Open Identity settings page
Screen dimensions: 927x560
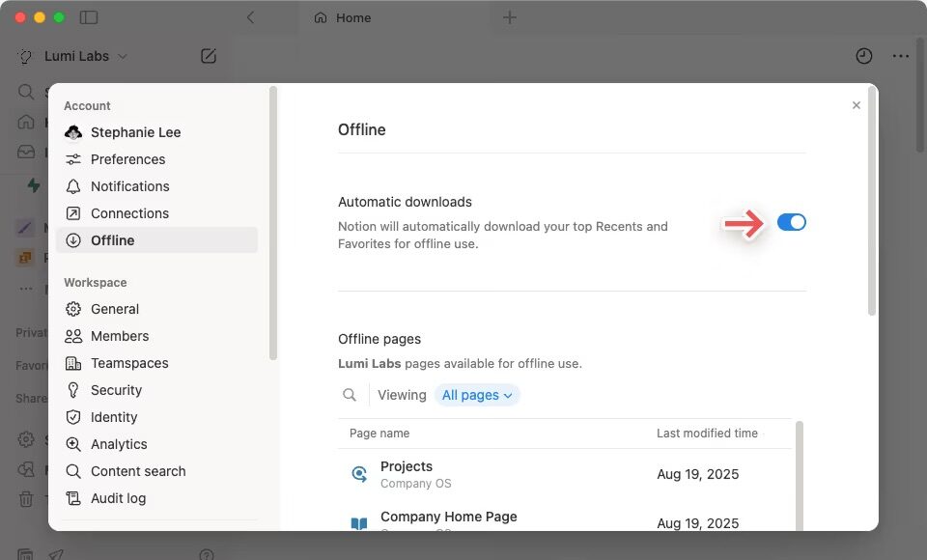[x=156, y=417]
